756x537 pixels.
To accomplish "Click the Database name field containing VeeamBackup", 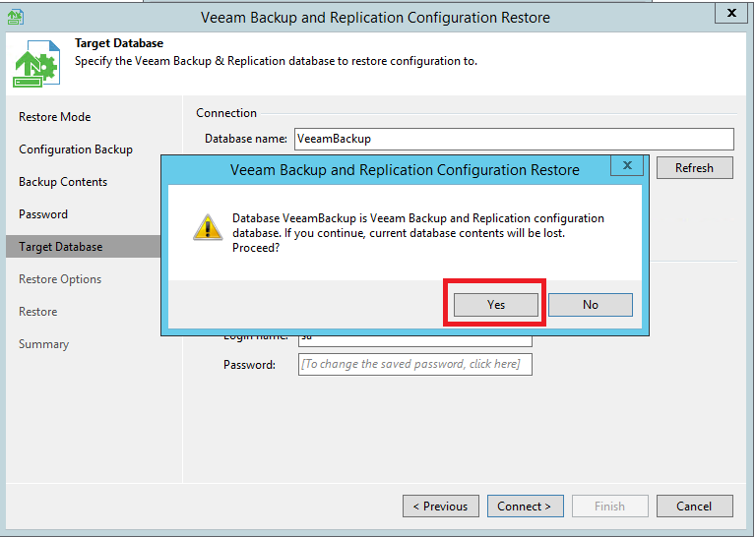I will pos(514,139).
